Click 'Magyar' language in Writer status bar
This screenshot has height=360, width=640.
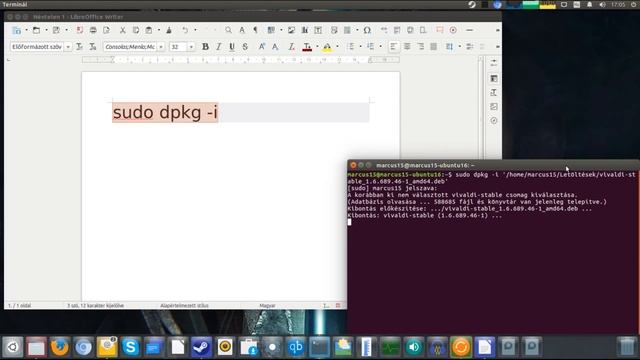267,305
